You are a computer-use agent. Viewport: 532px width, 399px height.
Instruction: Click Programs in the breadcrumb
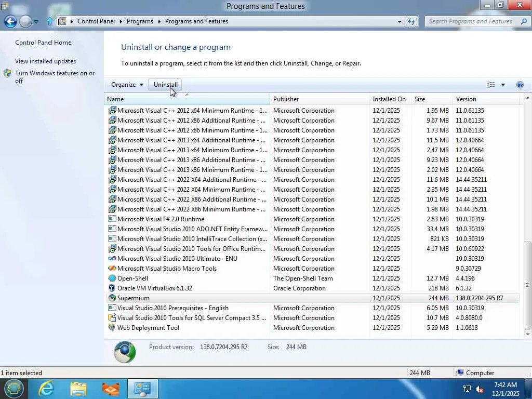pyautogui.click(x=140, y=21)
